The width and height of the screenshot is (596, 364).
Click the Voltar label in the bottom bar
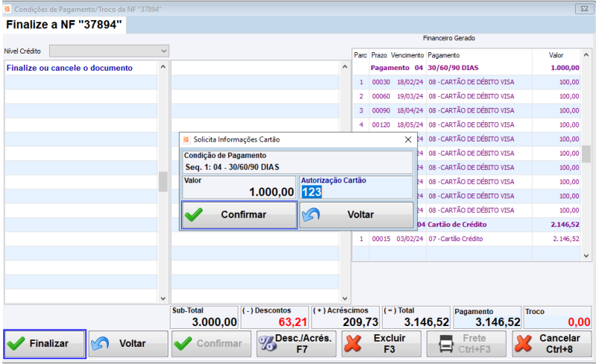pos(133,343)
